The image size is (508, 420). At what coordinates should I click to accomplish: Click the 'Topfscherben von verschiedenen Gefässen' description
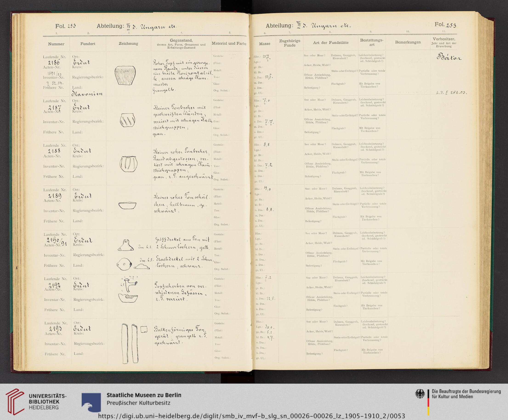point(181,292)
